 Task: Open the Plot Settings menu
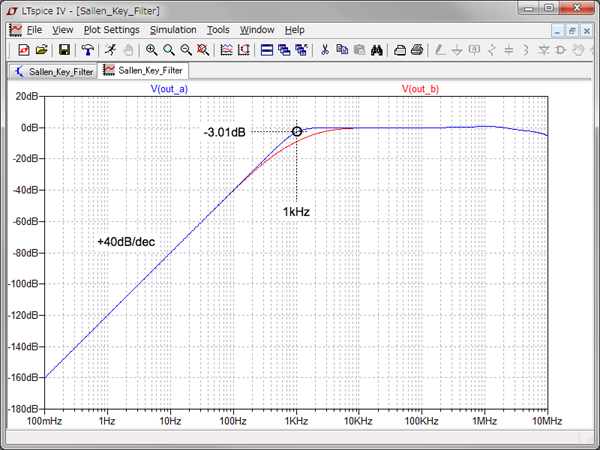(111, 30)
